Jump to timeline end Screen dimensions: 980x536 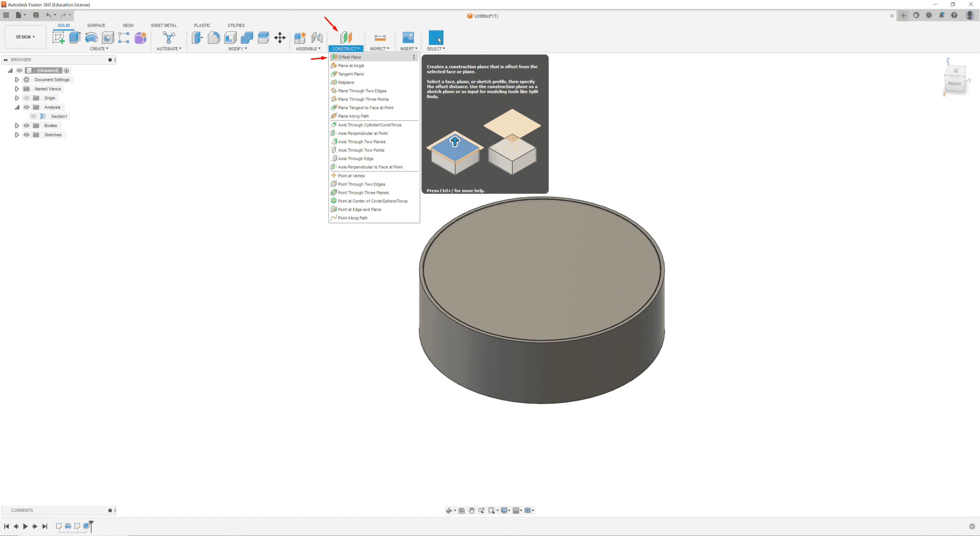click(45, 526)
